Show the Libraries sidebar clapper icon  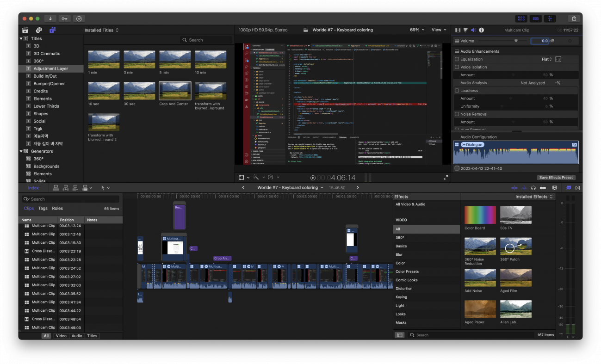[x=25, y=30]
